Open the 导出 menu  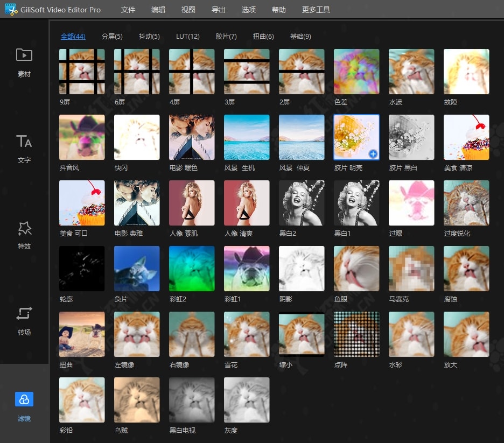coord(219,10)
